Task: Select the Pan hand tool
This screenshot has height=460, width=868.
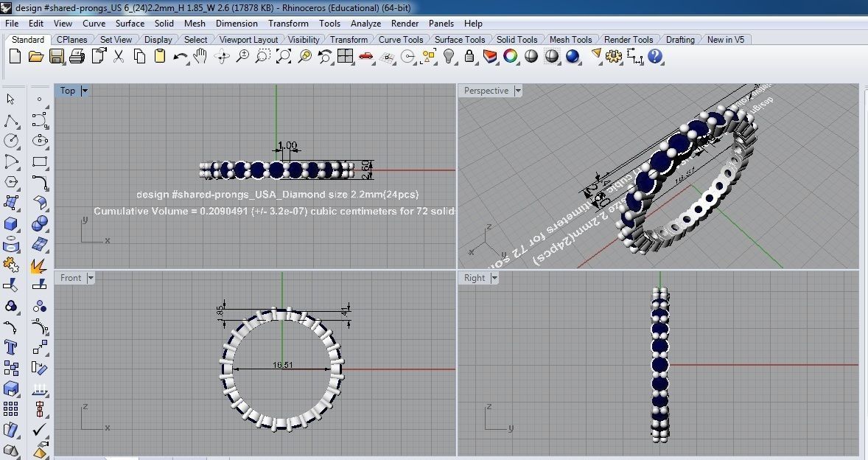Action: click(200, 56)
